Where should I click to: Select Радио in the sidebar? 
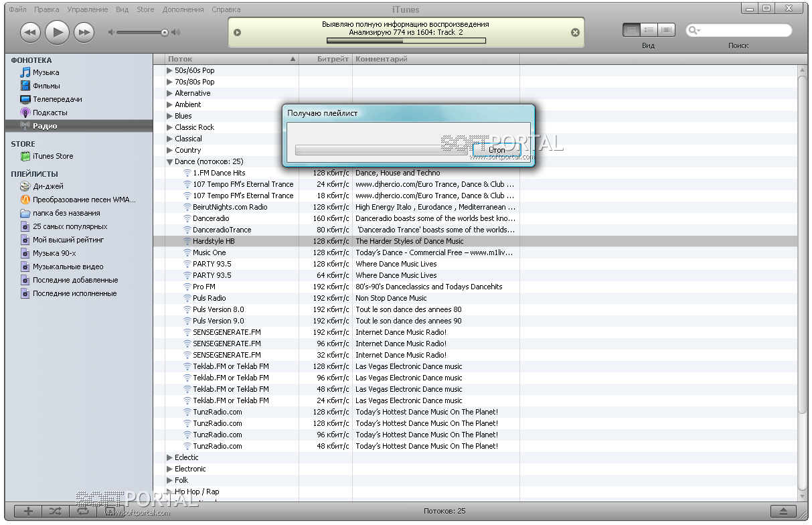click(78, 126)
